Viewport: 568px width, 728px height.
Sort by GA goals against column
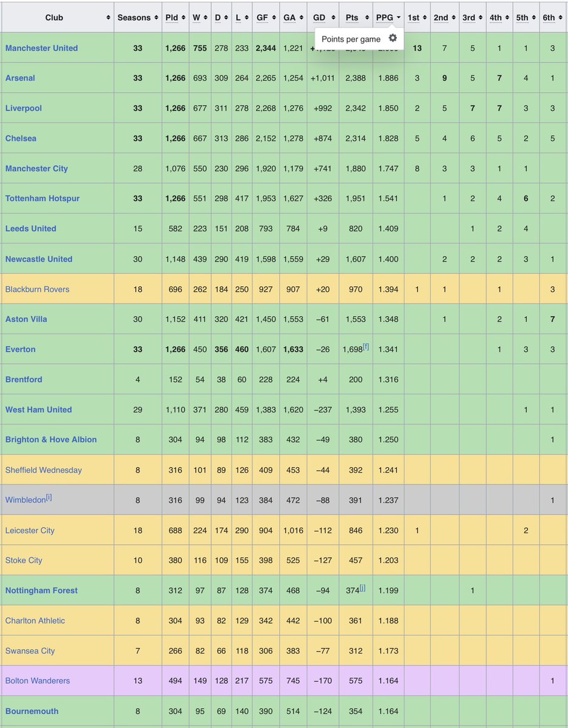pyautogui.click(x=293, y=18)
